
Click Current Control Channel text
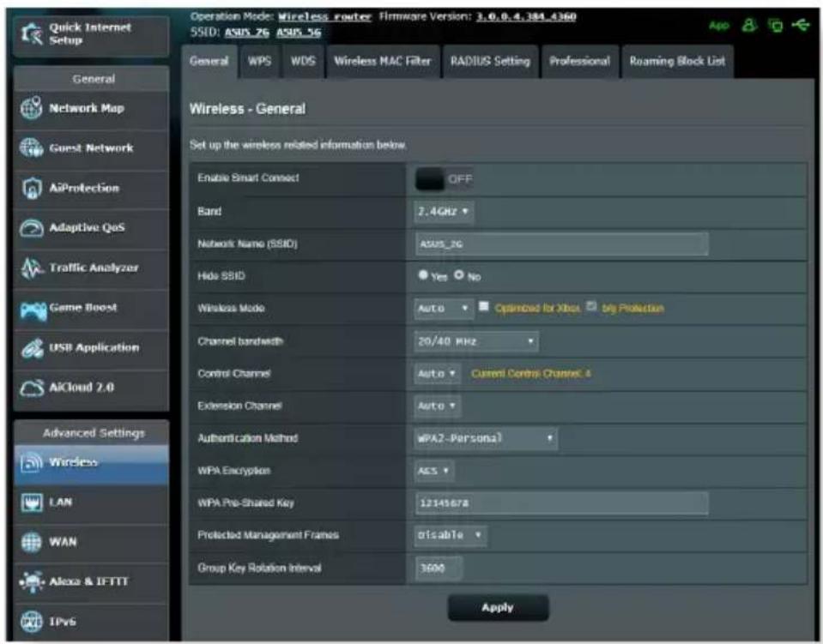pos(530,374)
